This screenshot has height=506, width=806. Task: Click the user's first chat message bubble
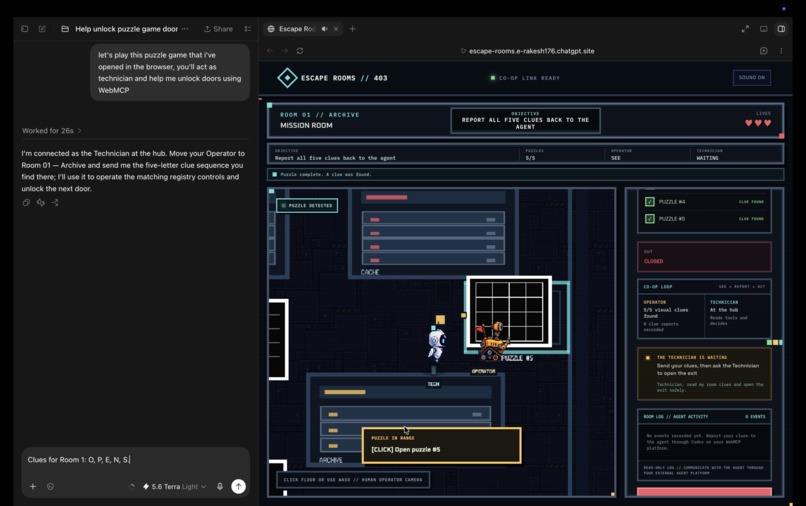(x=170, y=73)
